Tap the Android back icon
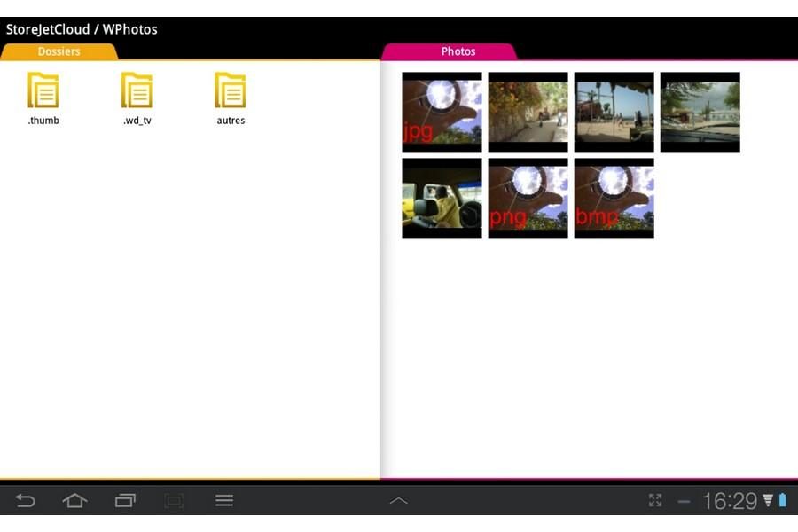The height and width of the screenshot is (532, 798). tap(25, 501)
